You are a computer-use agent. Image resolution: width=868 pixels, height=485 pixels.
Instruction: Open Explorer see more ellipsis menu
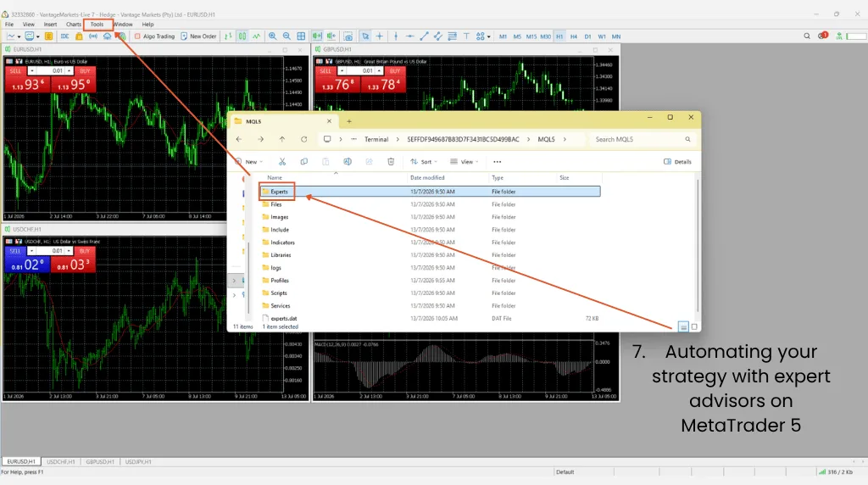[497, 162]
